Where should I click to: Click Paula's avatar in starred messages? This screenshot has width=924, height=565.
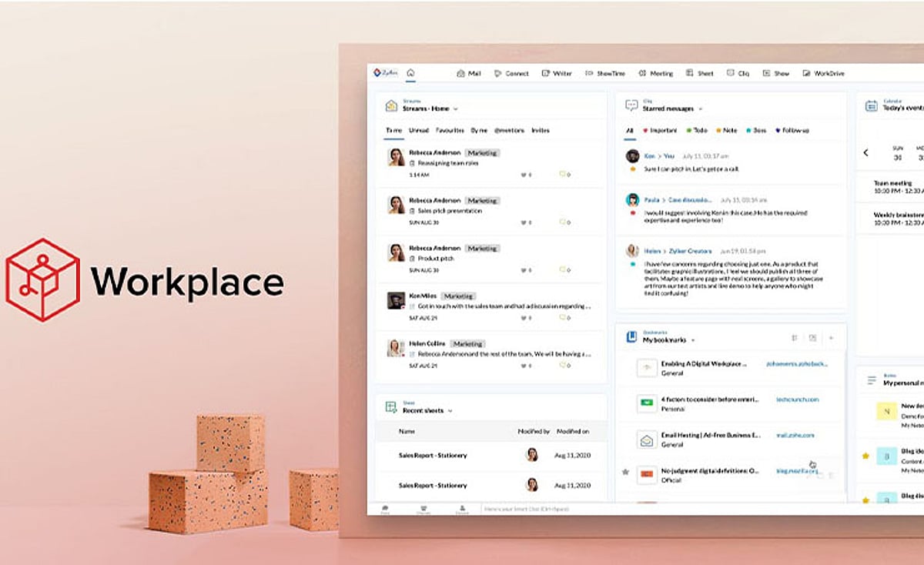[x=633, y=199]
